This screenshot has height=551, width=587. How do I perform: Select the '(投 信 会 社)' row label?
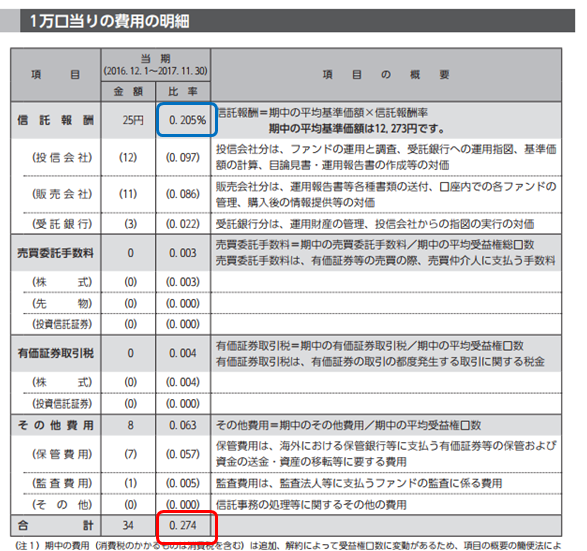pos(62,158)
